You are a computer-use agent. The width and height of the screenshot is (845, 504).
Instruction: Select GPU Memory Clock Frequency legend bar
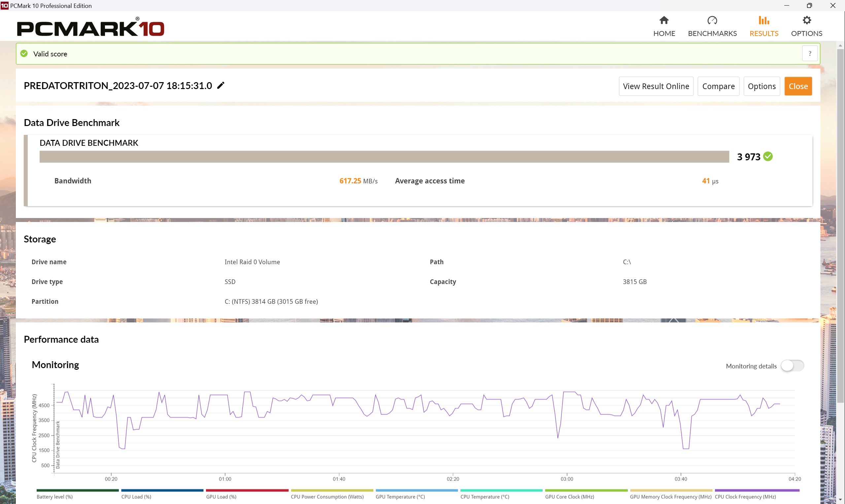[x=671, y=490]
